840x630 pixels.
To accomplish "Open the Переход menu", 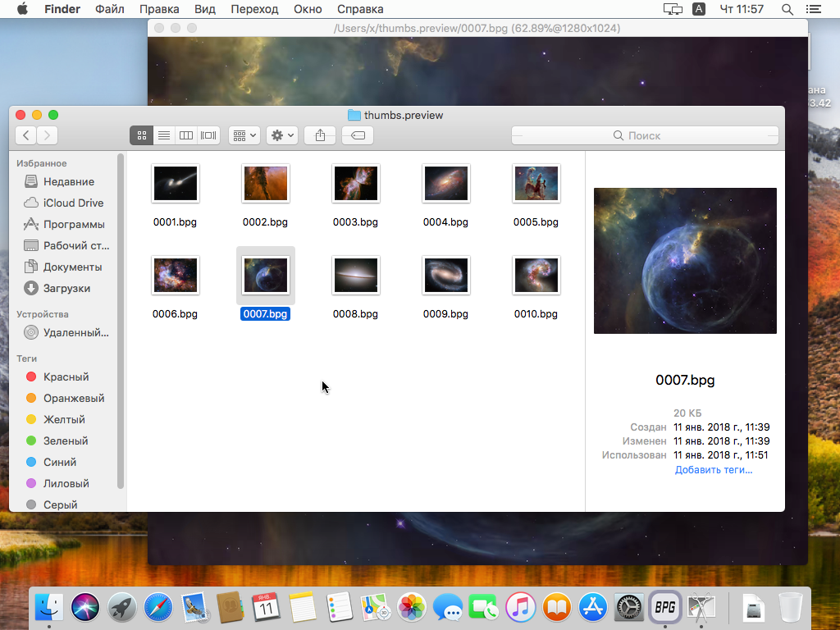I will pos(254,9).
